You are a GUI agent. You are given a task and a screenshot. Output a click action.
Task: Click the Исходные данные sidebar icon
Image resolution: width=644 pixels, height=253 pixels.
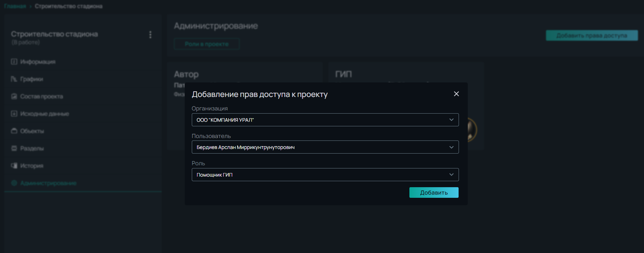tap(14, 114)
